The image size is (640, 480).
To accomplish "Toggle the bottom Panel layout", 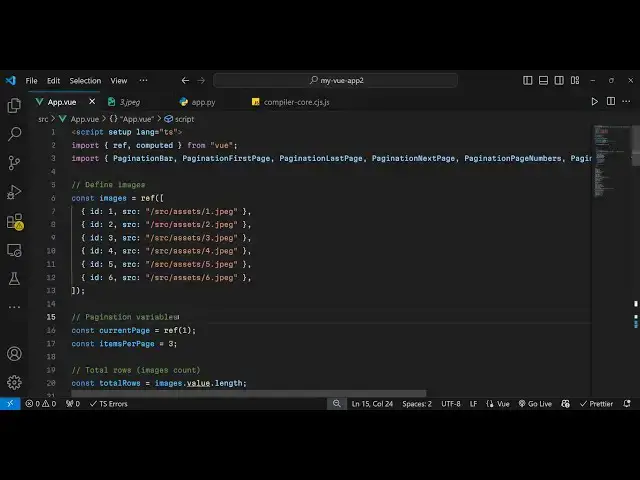I will (543, 80).
